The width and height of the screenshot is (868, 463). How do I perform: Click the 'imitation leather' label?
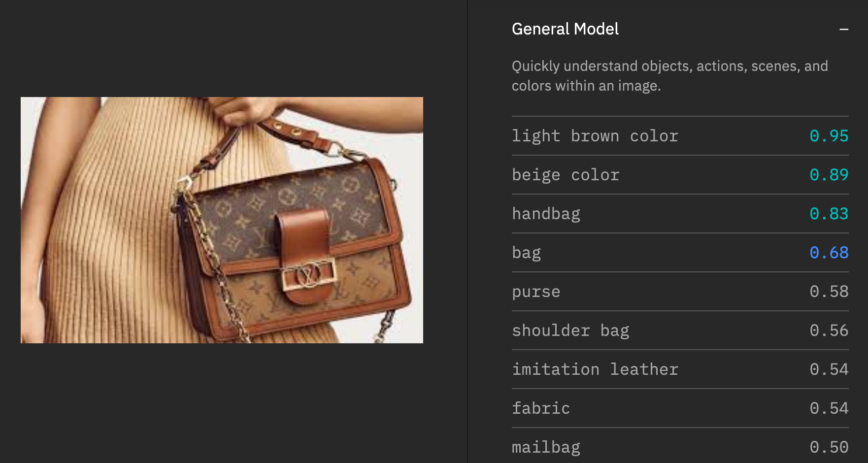pos(595,369)
